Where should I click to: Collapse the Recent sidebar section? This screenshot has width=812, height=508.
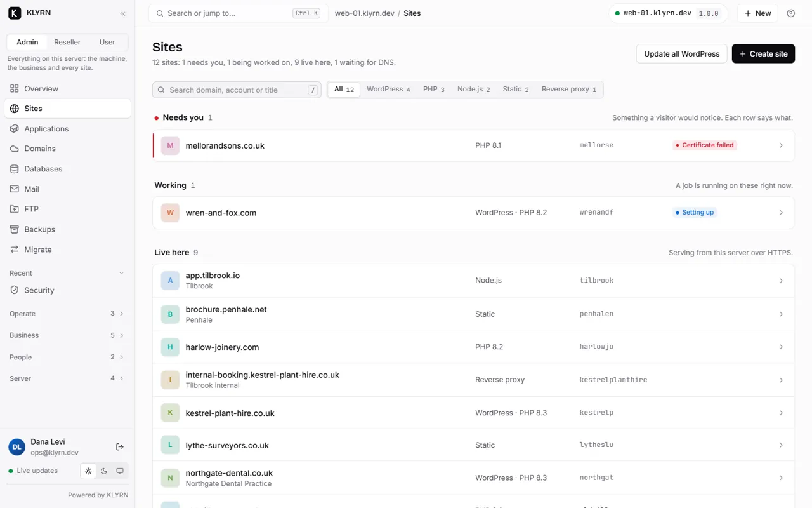(x=67, y=273)
